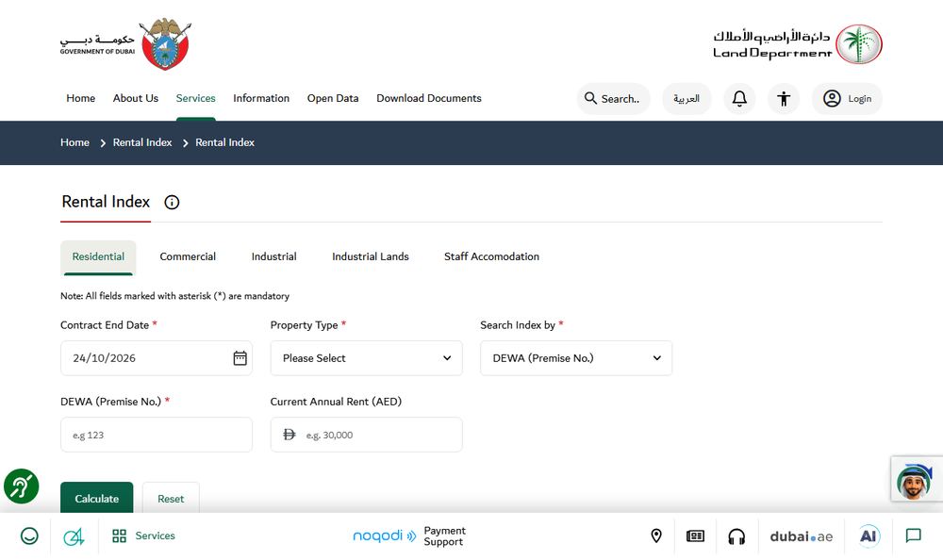943x560 pixels.
Task: Click the chevron after Home in breadcrumb
Action: (102, 143)
